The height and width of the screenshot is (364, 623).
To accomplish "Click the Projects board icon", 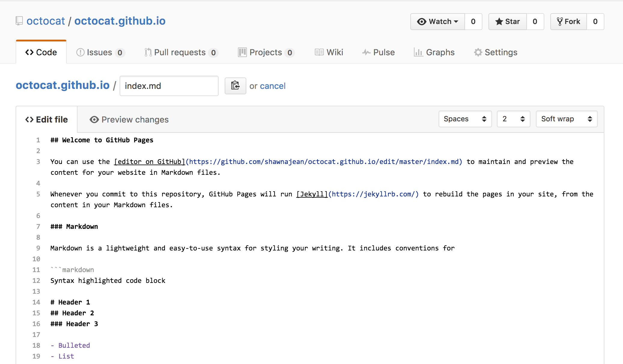I will (x=242, y=52).
